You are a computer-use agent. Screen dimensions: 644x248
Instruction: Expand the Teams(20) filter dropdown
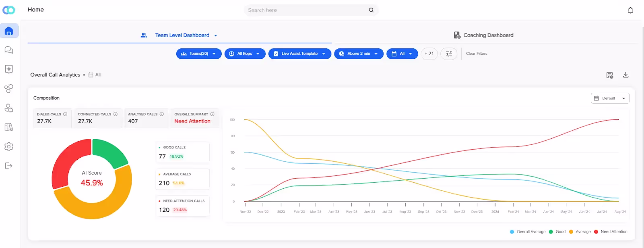click(199, 54)
